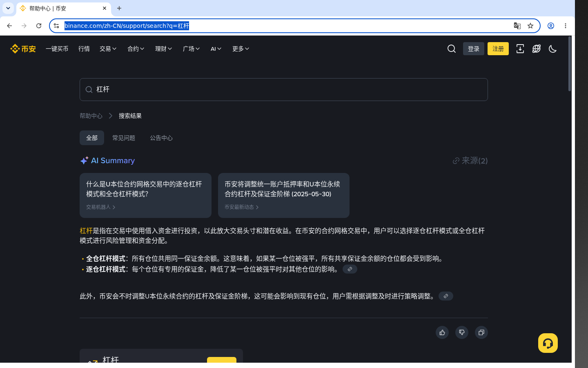Open the Chrome profile icon
Viewport: 588px width, 368px height.
pyautogui.click(x=551, y=26)
